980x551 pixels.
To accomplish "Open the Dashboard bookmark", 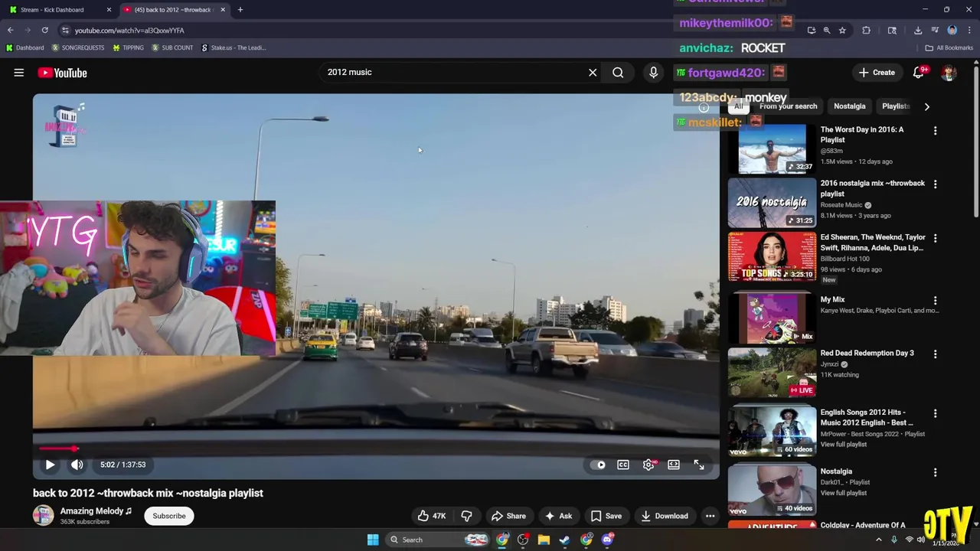I will [24, 47].
